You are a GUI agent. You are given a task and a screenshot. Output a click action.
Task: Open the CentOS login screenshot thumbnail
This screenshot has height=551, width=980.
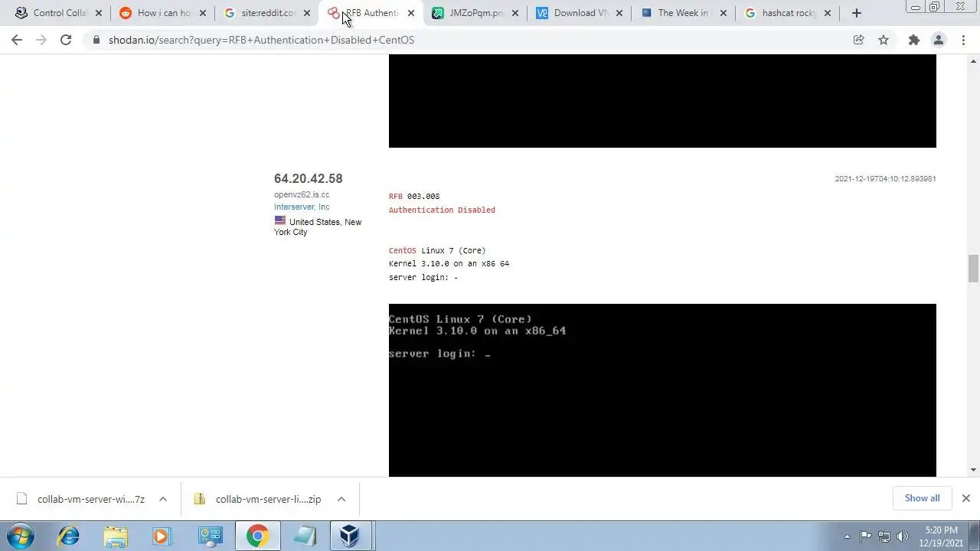pyautogui.click(x=662, y=390)
